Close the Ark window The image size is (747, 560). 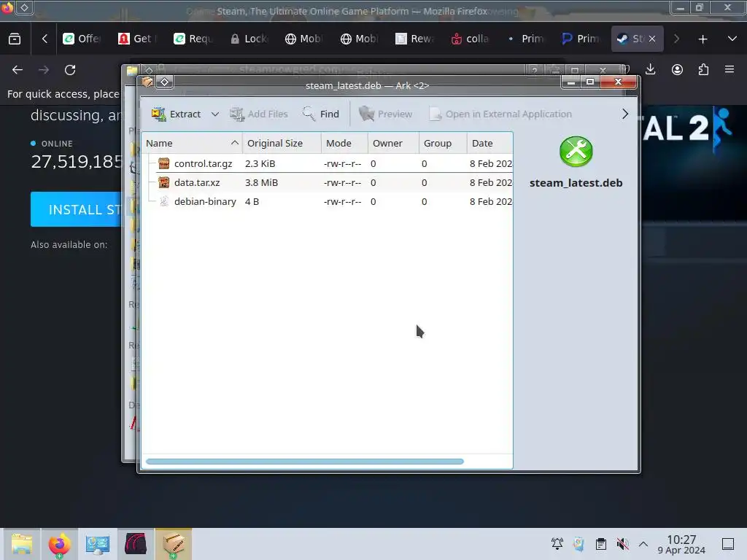tap(619, 82)
